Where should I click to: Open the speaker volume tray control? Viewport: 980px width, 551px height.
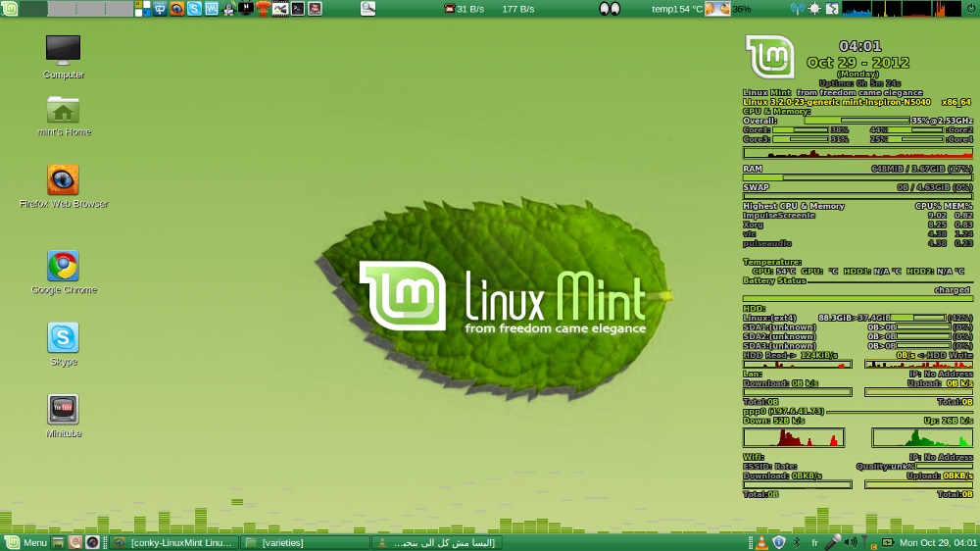(x=850, y=542)
